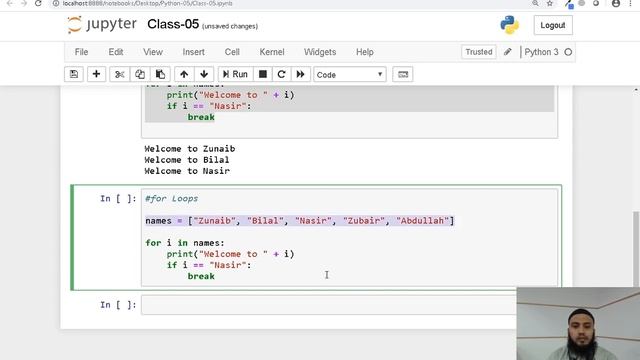Click the pencil edit-mode indicator icon
This screenshot has width=640, height=360.
[x=507, y=52]
